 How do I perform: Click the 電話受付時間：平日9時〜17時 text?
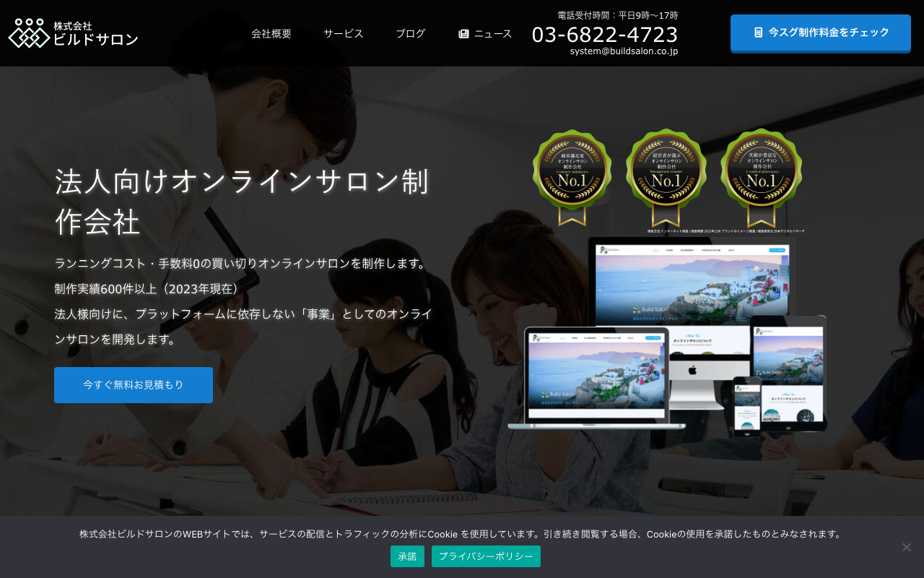(618, 15)
